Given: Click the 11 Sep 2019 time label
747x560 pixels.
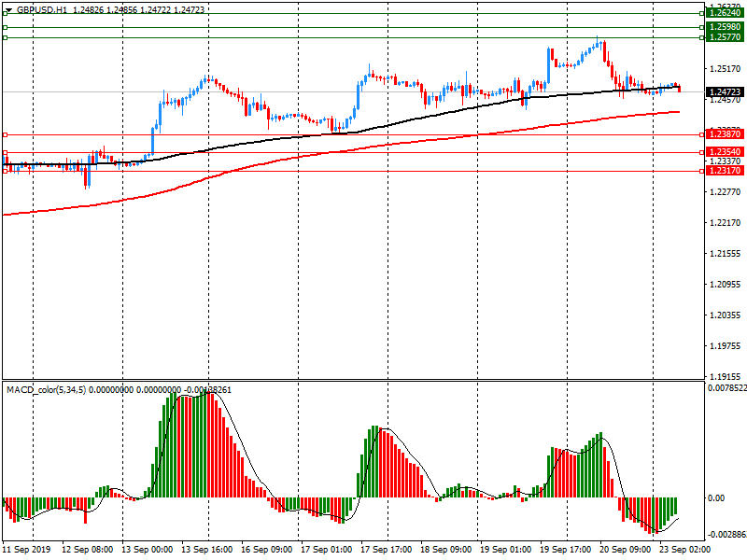Looking at the screenshot, I should [x=26, y=550].
